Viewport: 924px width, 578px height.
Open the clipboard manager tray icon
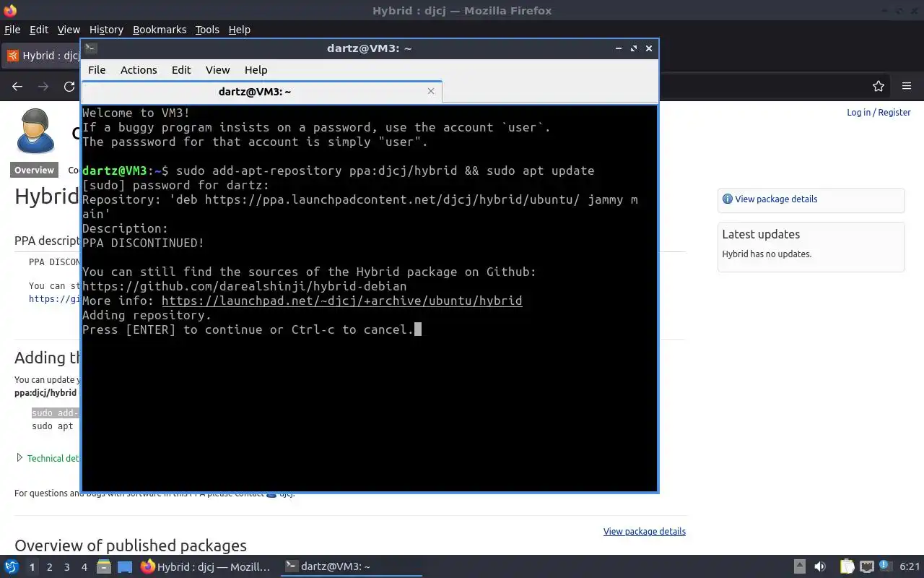[x=847, y=567]
